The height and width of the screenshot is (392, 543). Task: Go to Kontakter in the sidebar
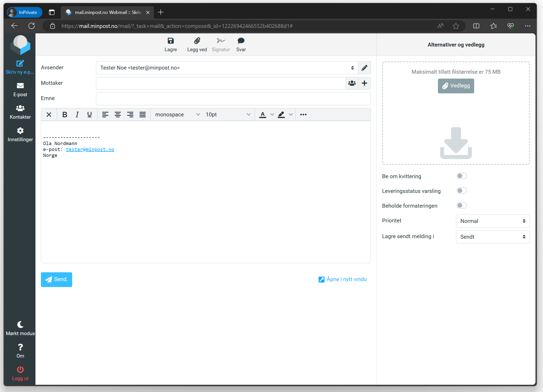pos(20,112)
